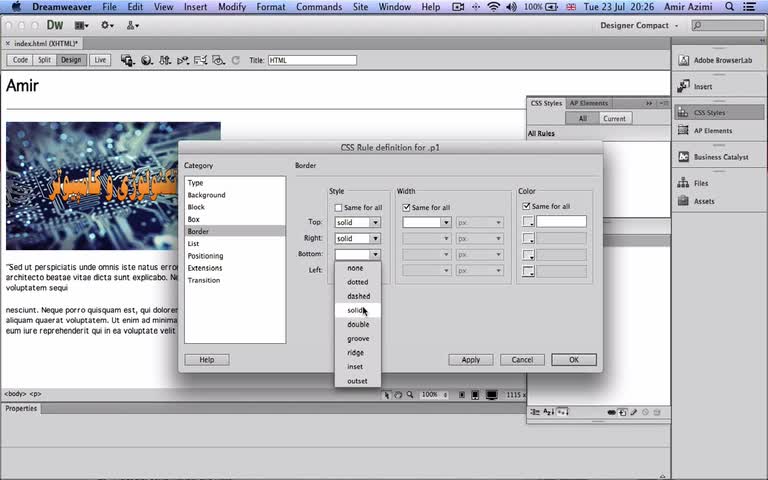Select Background category

pyautogui.click(x=235, y=195)
